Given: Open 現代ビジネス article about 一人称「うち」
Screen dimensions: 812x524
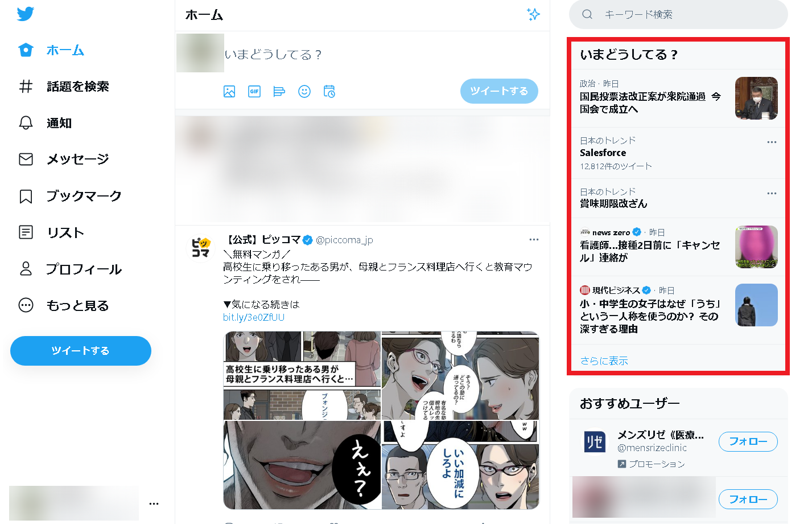Looking at the screenshot, I should [x=650, y=316].
